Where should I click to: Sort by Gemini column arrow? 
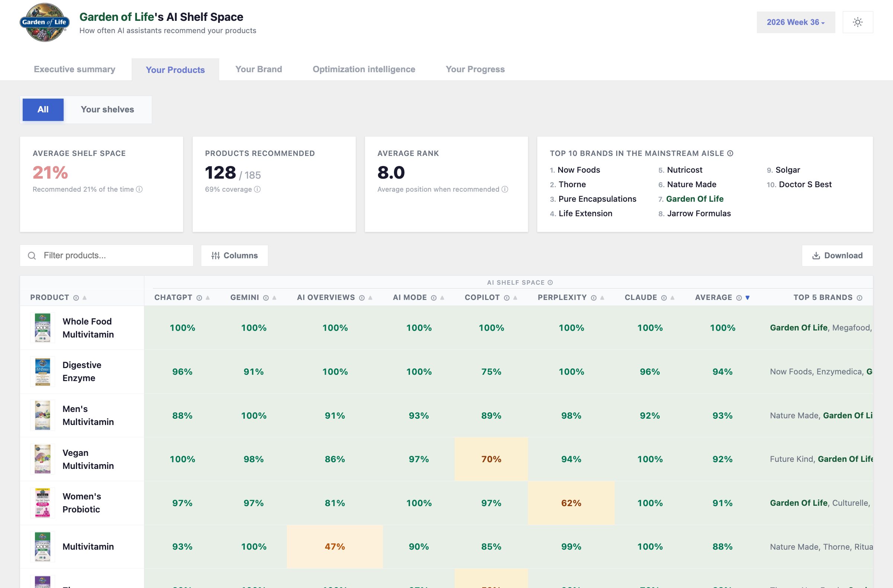pos(275,298)
